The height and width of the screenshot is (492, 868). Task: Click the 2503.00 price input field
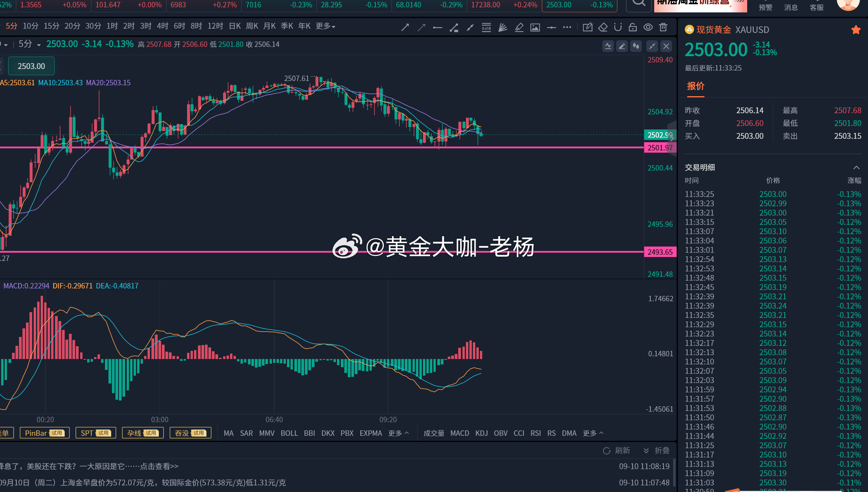point(31,66)
